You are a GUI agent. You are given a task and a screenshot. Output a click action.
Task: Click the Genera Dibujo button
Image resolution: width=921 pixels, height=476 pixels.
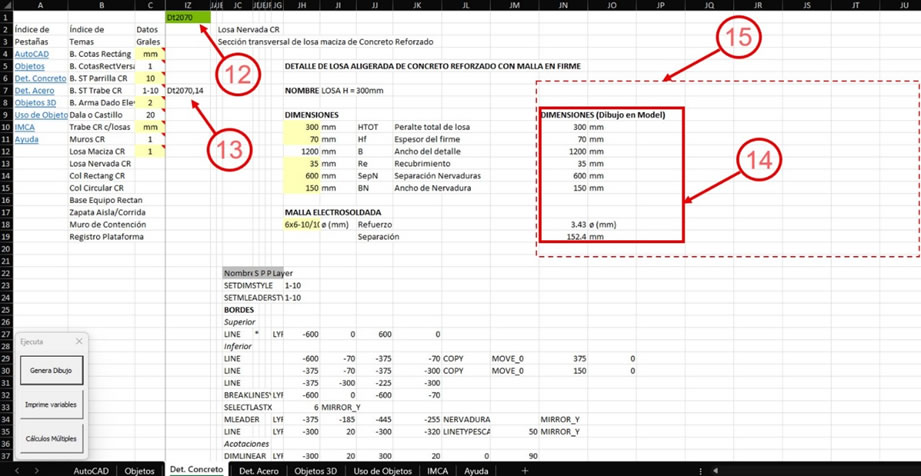click(x=52, y=371)
